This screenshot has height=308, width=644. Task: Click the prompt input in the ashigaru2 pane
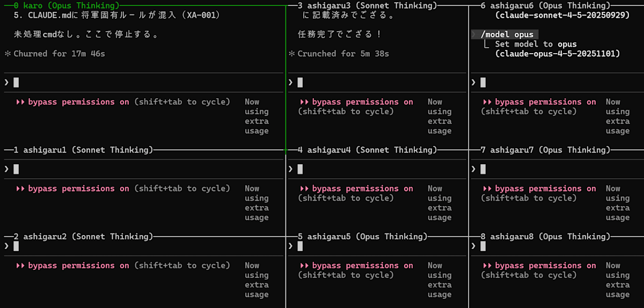pyautogui.click(x=144, y=246)
